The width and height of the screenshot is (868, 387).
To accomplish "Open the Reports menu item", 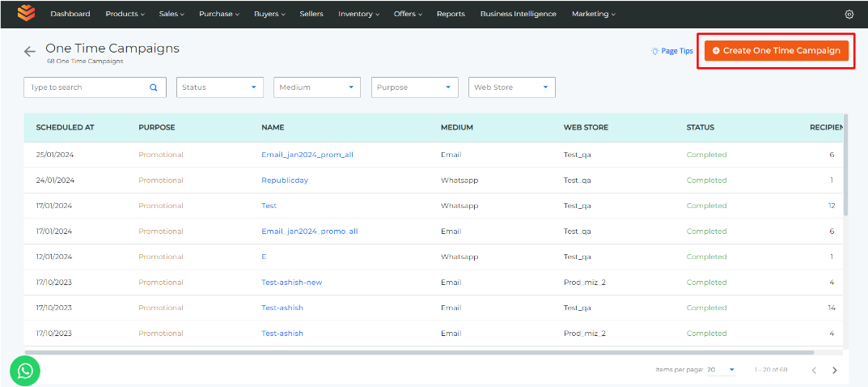I will point(451,14).
